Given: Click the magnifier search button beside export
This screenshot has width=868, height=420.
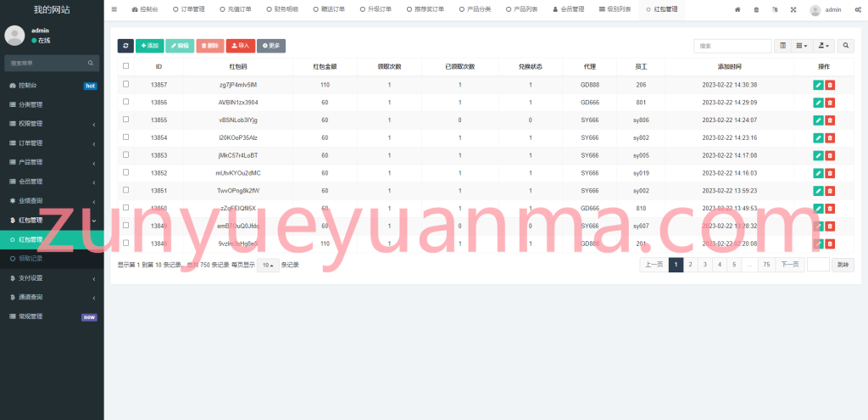Looking at the screenshot, I should coord(845,46).
